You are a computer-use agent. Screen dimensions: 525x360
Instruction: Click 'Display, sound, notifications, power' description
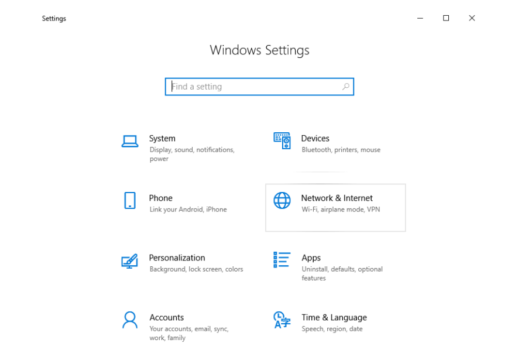coord(192,154)
